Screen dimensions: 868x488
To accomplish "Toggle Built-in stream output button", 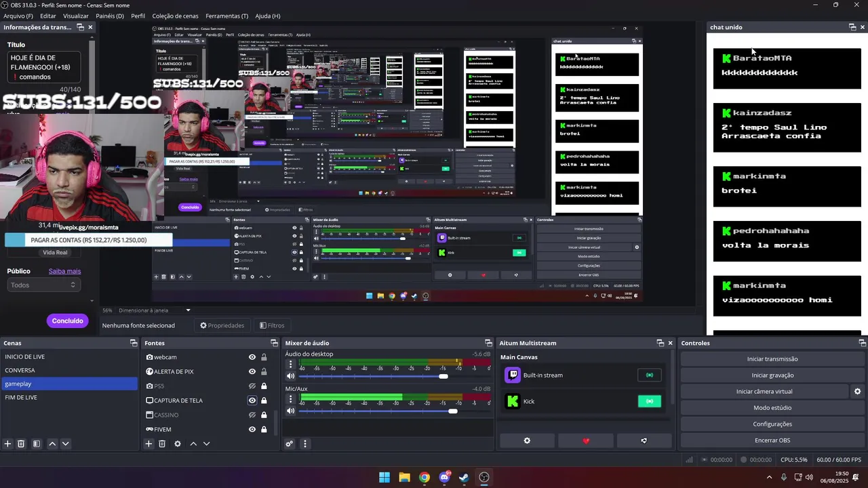I will (x=649, y=375).
